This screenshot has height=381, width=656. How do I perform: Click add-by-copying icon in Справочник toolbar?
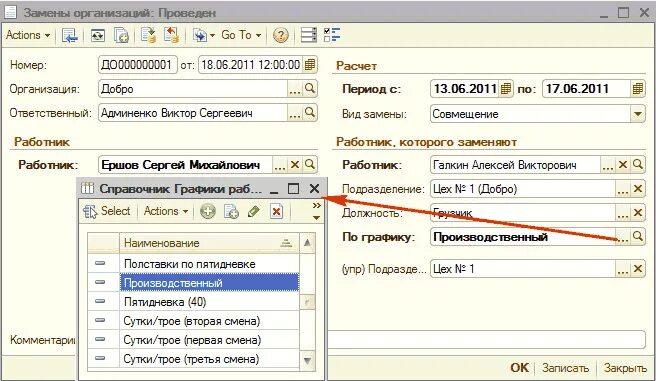(231, 212)
